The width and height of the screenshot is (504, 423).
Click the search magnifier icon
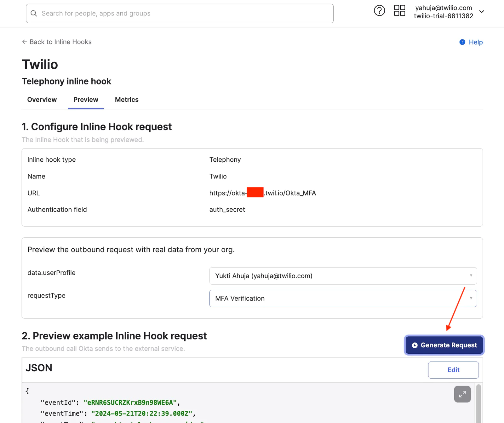(34, 13)
